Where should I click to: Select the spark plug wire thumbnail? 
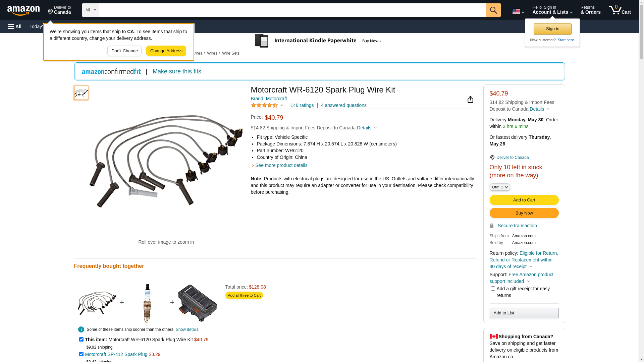coord(81,93)
